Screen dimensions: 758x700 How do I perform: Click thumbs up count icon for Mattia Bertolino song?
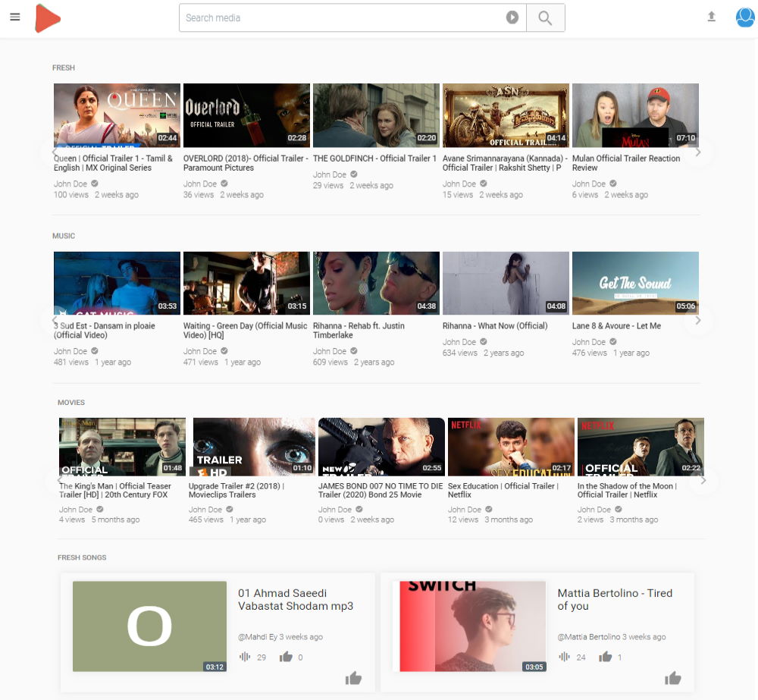pos(605,657)
